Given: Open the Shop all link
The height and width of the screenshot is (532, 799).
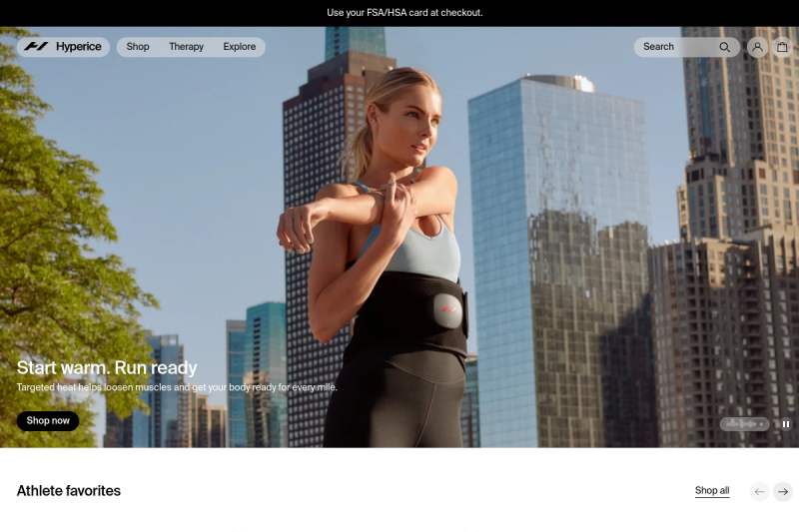Looking at the screenshot, I should 712,491.
